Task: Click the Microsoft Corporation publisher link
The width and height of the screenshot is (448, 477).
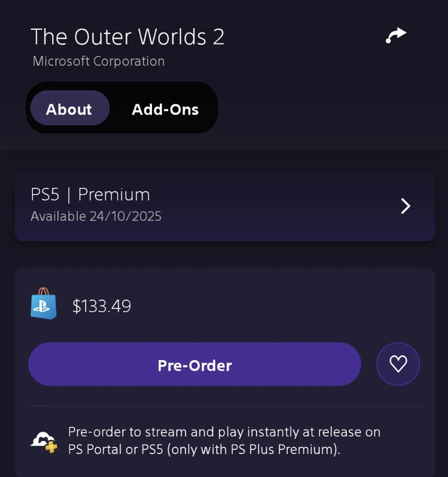Action: tap(98, 61)
